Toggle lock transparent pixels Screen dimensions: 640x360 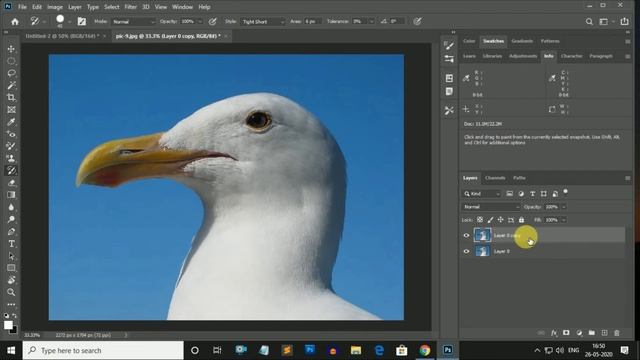(x=480, y=220)
